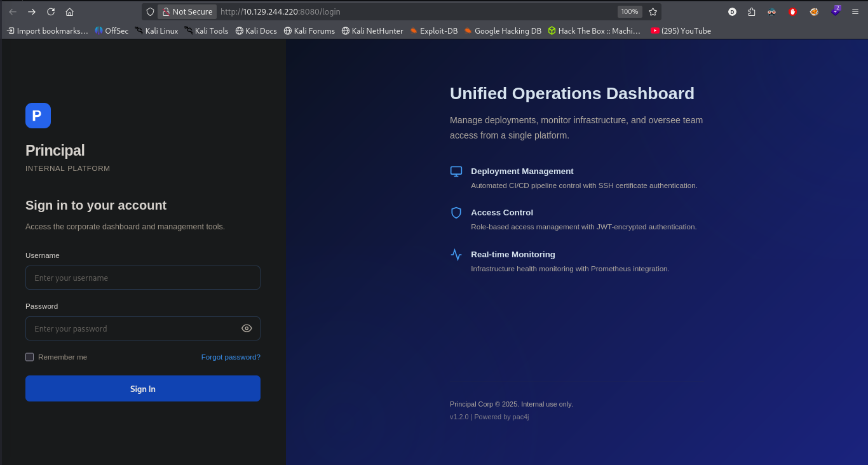
Task: Click the SSH certificate authentication description
Action: (584, 185)
